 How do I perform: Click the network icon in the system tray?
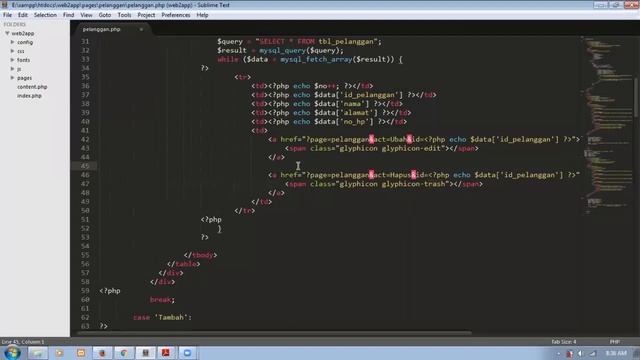[592, 353]
